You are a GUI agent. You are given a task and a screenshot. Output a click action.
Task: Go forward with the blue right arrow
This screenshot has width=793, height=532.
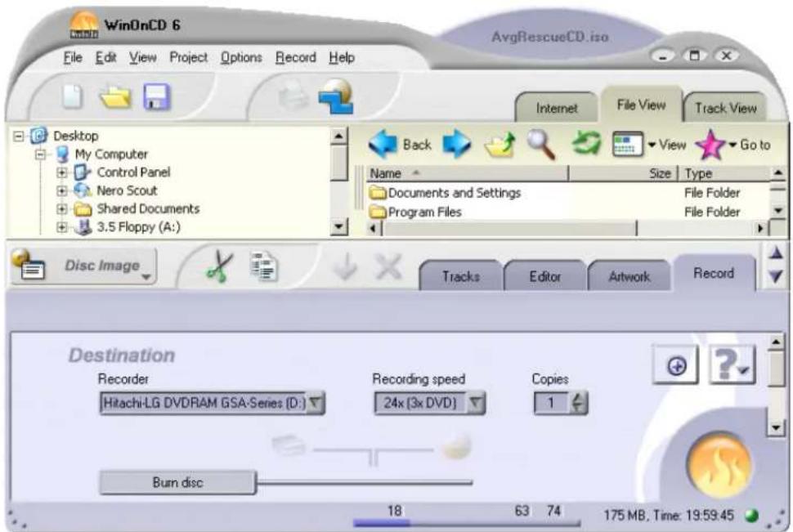[456, 144]
